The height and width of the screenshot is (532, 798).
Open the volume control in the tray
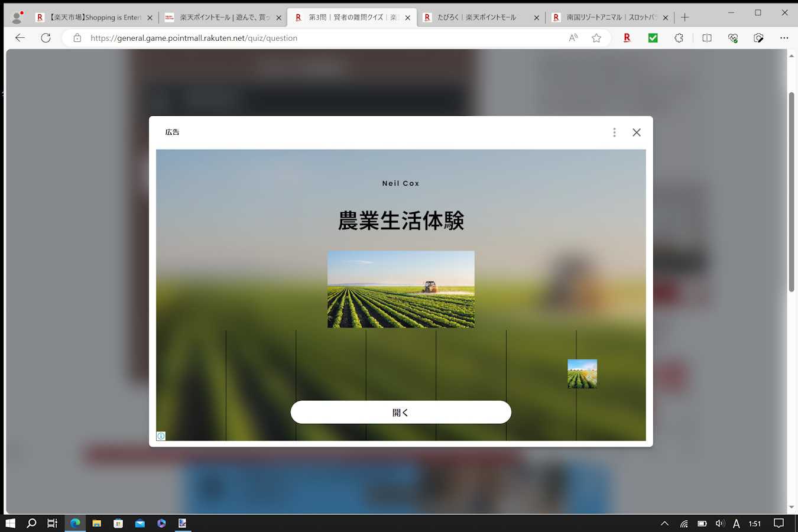click(x=720, y=523)
